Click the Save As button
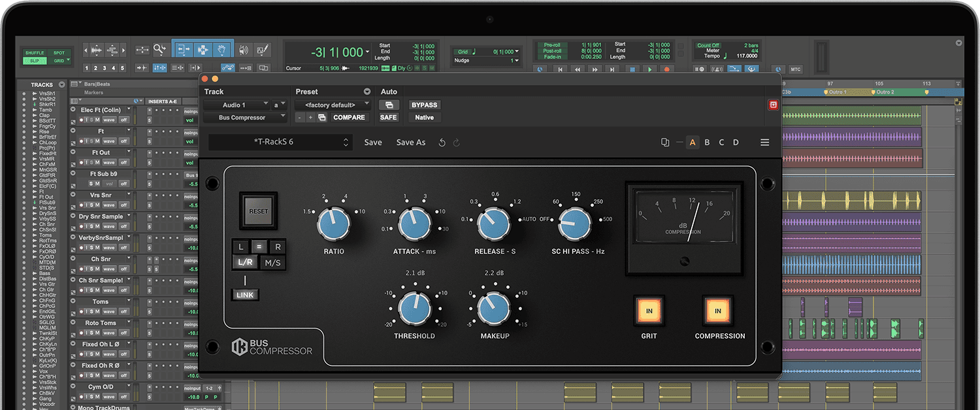This screenshot has height=410, width=980. (410, 143)
